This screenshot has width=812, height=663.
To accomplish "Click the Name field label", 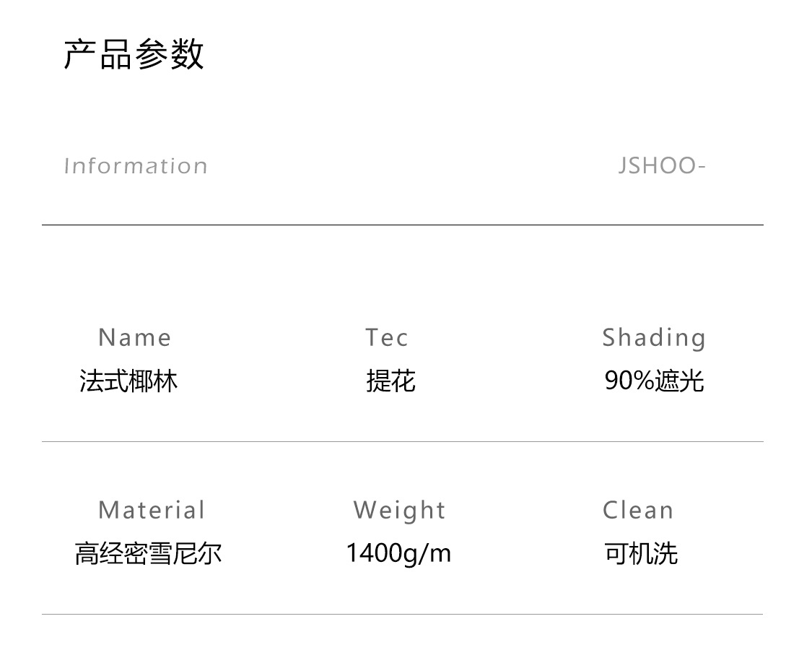I will coord(135,337).
